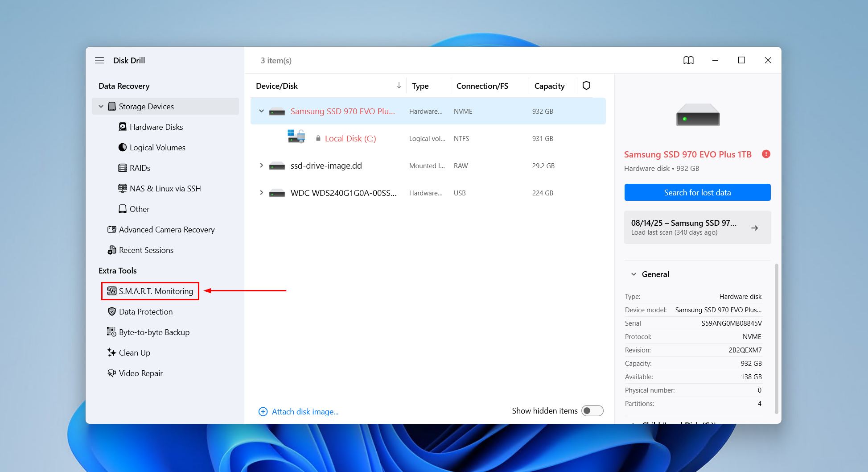Click the Other storage icon
The width and height of the screenshot is (868, 472).
click(x=123, y=209)
